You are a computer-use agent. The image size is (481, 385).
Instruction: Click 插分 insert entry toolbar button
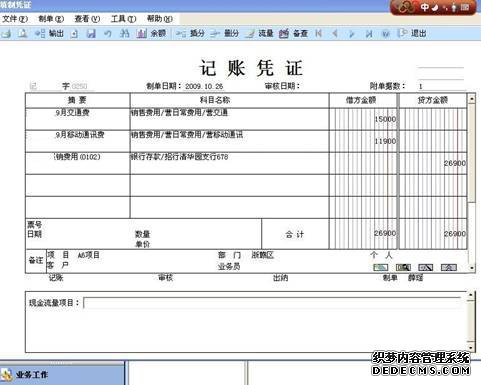(x=190, y=33)
